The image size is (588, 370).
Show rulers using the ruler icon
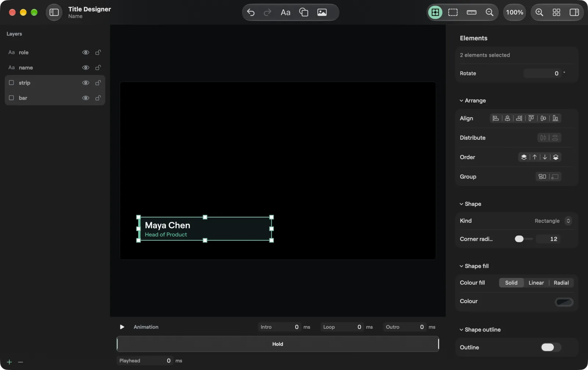click(472, 12)
